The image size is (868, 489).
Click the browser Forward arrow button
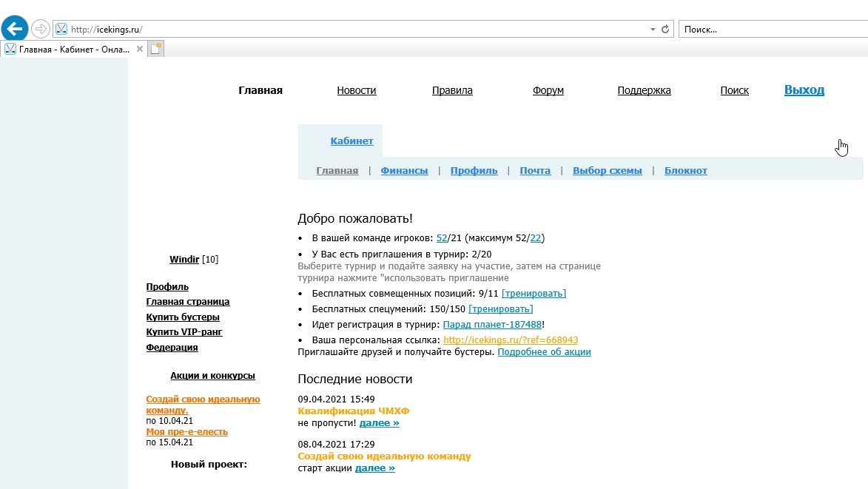coord(40,29)
